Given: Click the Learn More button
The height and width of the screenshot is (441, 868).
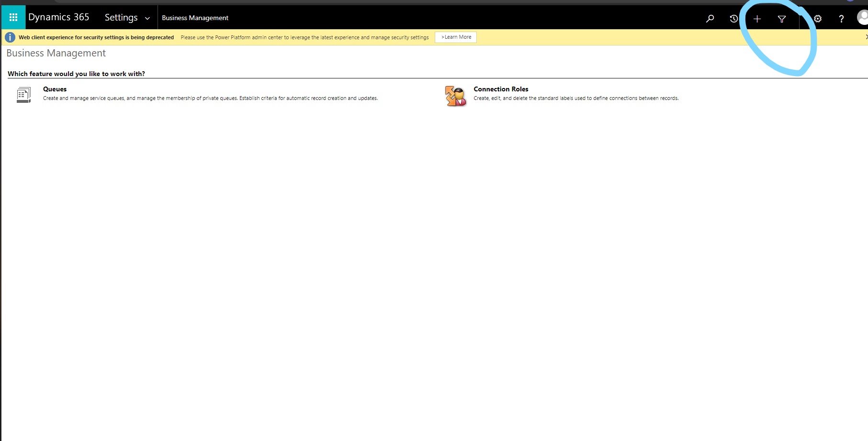Looking at the screenshot, I should (455, 37).
